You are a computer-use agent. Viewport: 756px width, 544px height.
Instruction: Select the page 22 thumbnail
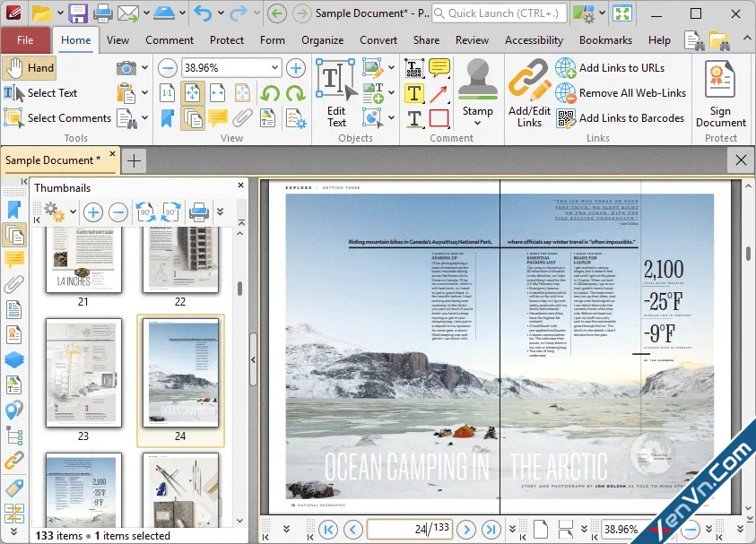(x=180, y=261)
